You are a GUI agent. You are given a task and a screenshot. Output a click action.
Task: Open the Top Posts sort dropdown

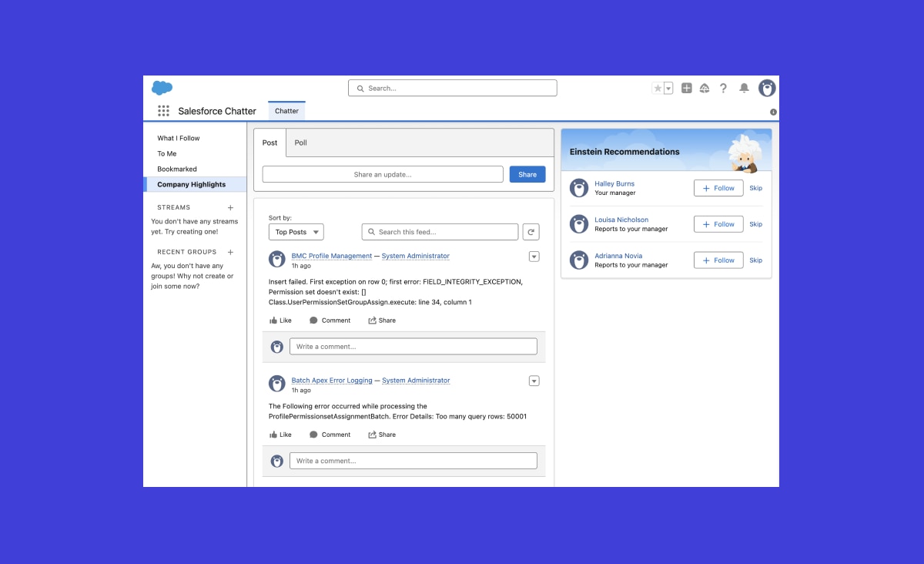(296, 231)
